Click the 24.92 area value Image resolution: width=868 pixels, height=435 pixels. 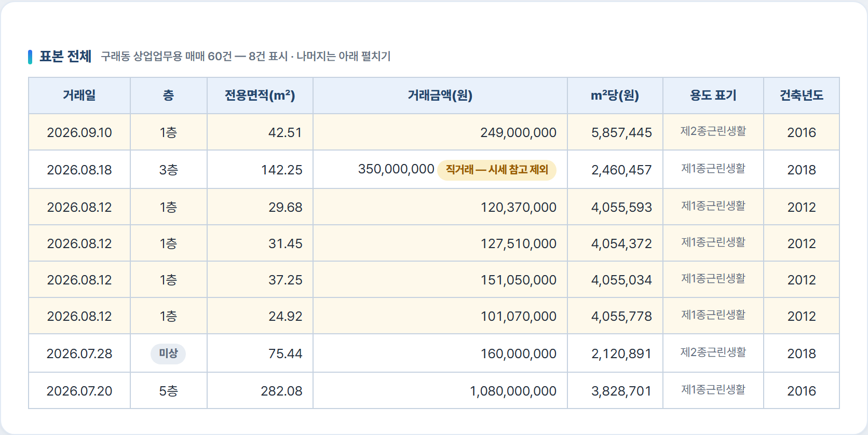[x=285, y=316]
